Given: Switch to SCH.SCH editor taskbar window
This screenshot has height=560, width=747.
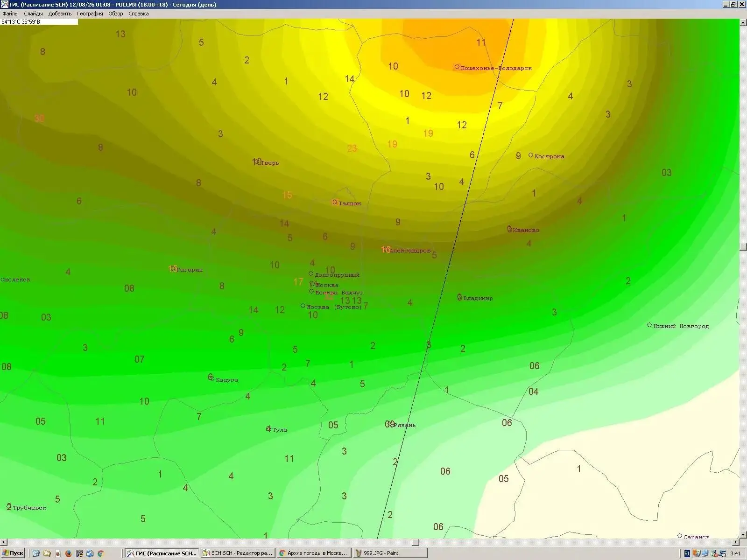Looking at the screenshot, I should coord(238,553).
